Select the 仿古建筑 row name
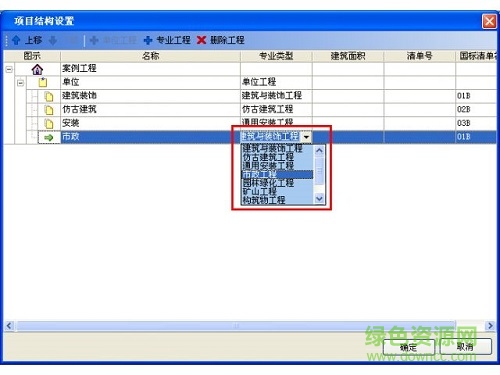The height and width of the screenshot is (375, 500). 150,110
